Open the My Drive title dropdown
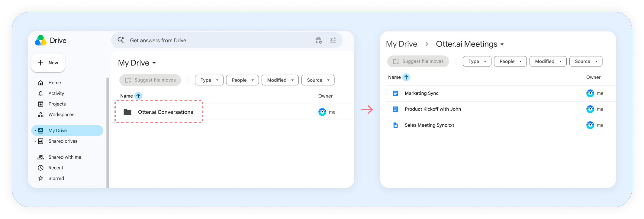The height and width of the screenshot is (219, 644). click(154, 63)
